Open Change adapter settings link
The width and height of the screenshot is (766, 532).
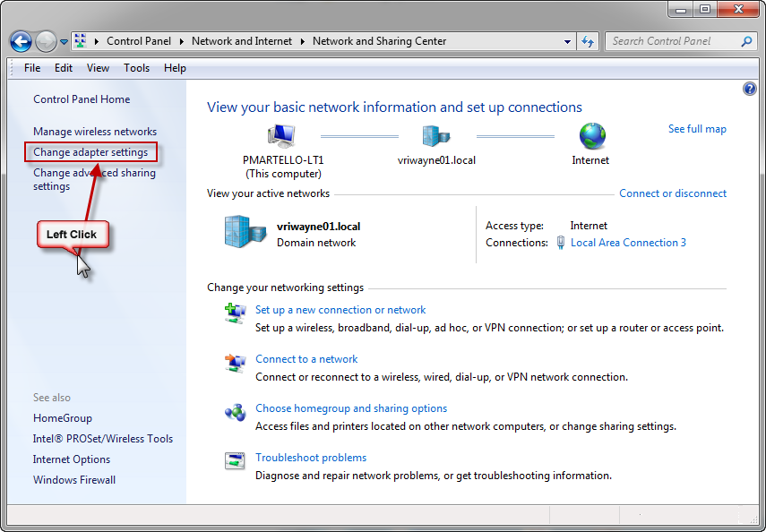click(90, 152)
